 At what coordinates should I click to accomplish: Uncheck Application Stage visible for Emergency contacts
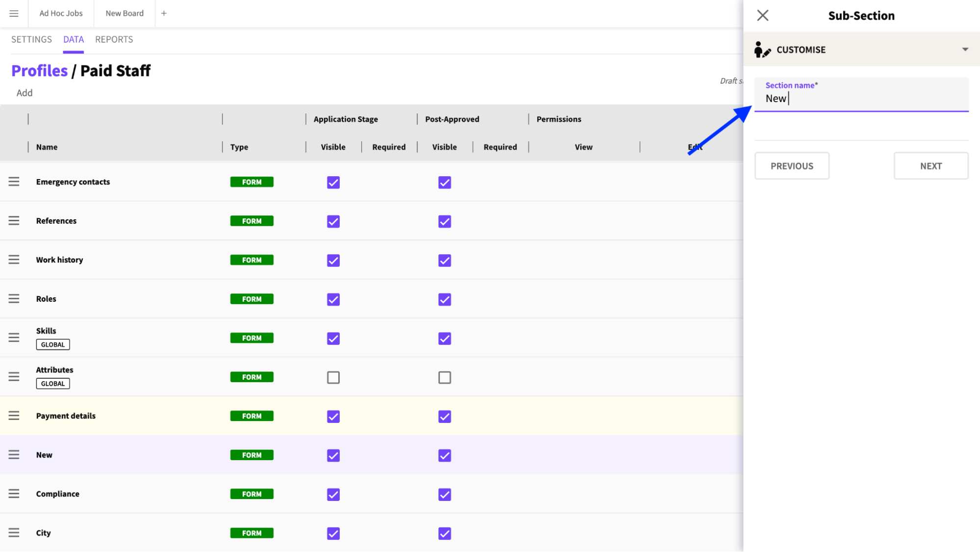click(x=333, y=183)
